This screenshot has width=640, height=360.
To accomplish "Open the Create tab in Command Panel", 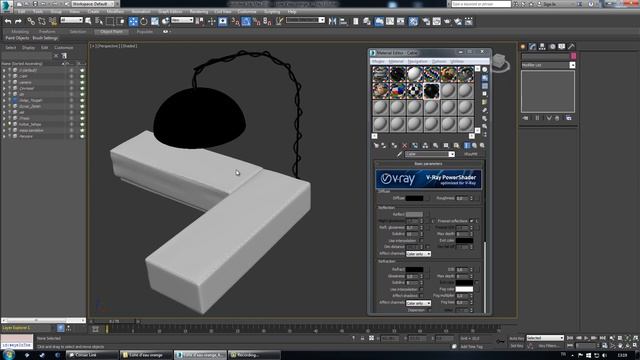I will pyautogui.click(x=523, y=47).
